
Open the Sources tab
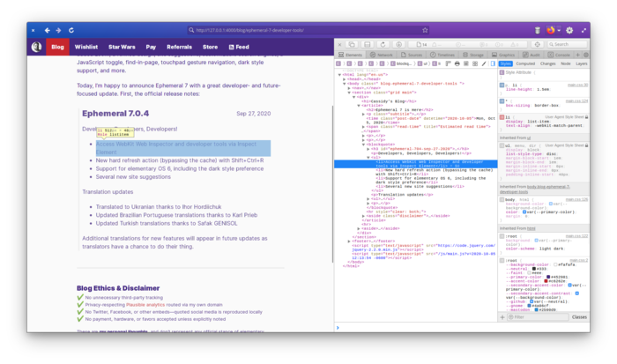tap(412, 56)
